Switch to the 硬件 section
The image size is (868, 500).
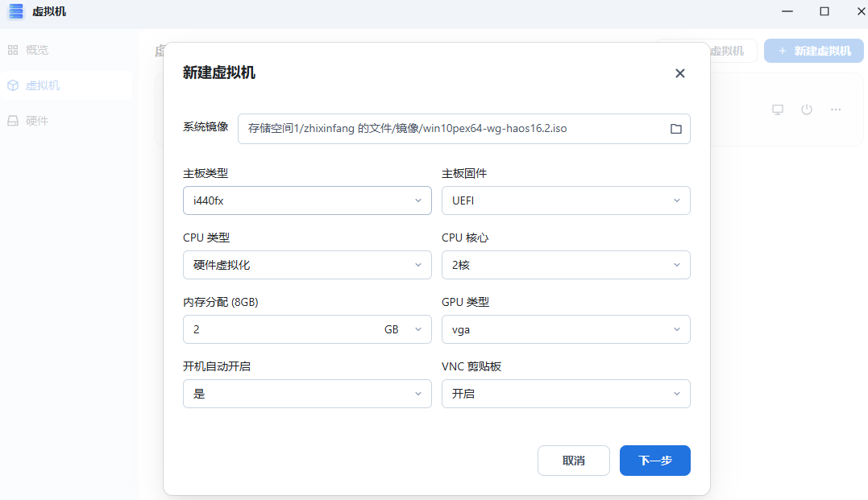tap(37, 121)
